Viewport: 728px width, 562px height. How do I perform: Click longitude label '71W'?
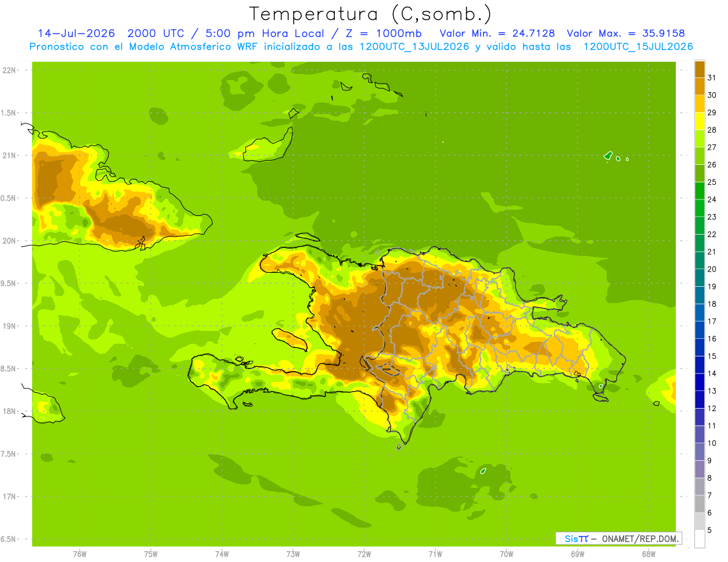click(x=435, y=554)
